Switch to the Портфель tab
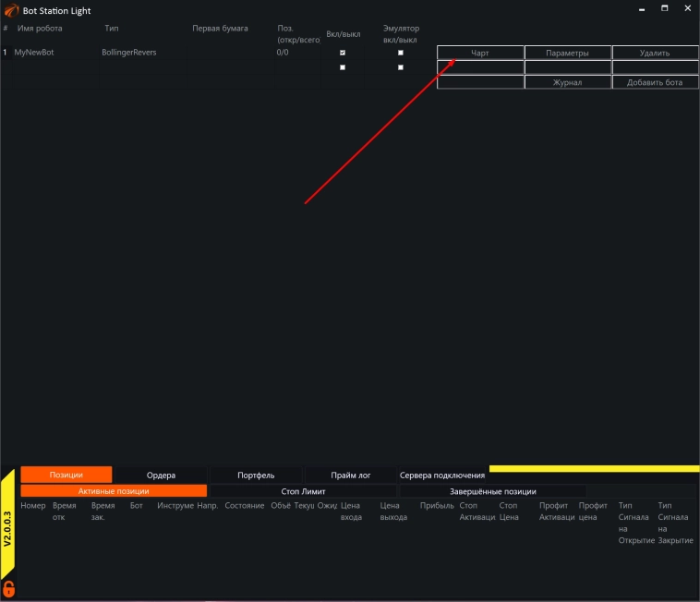The image size is (700, 602). point(256,475)
